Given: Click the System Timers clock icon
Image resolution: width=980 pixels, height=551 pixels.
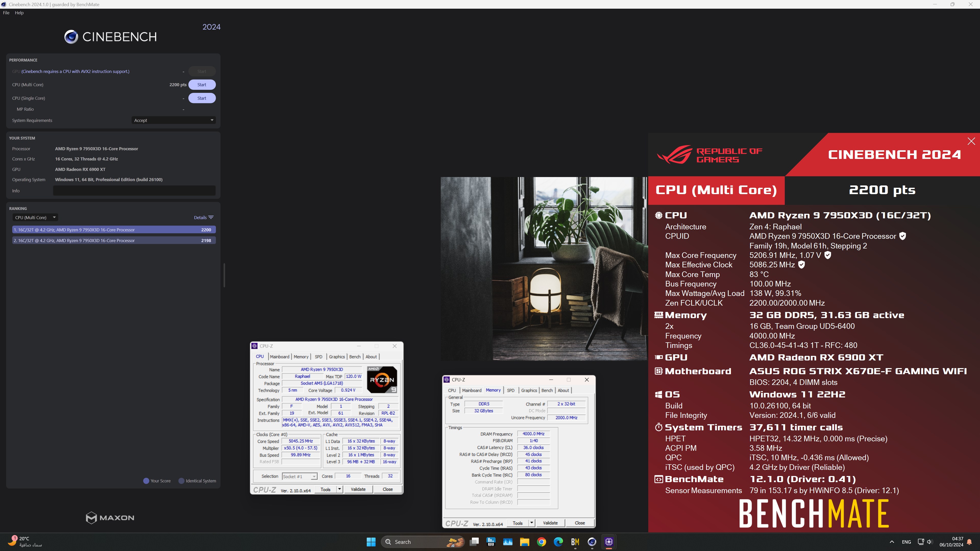Looking at the screenshot, I should click(x=658, y=427).
